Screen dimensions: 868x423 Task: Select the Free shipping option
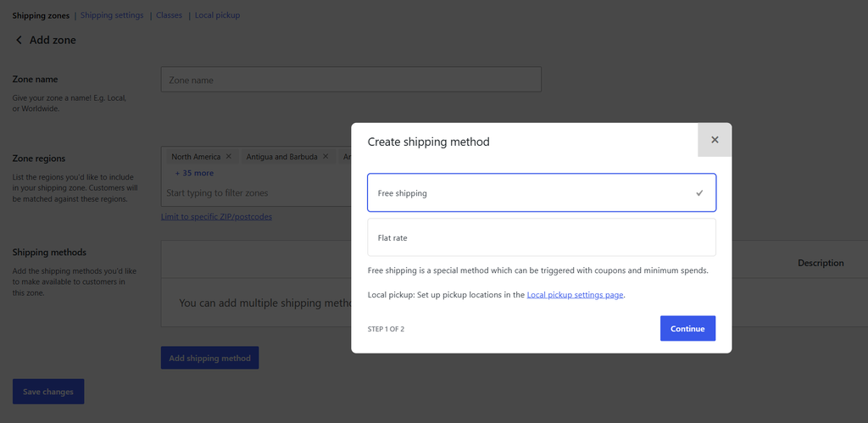coord(542,192)
